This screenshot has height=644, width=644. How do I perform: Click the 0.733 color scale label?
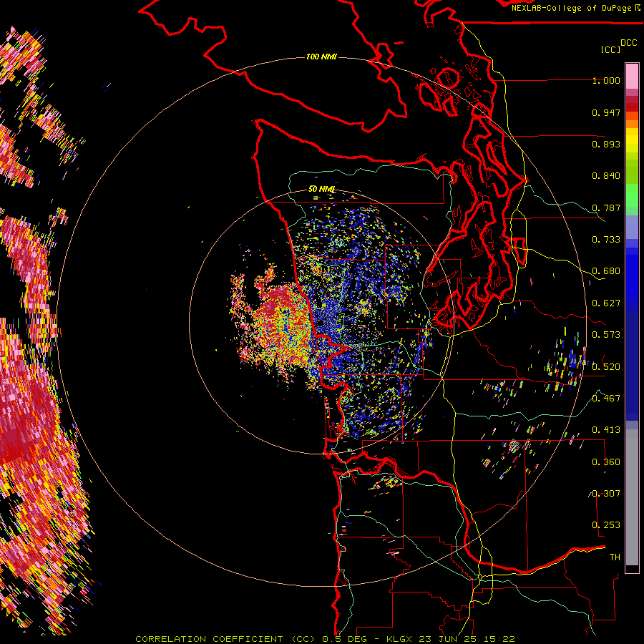(x=606, y=240)
